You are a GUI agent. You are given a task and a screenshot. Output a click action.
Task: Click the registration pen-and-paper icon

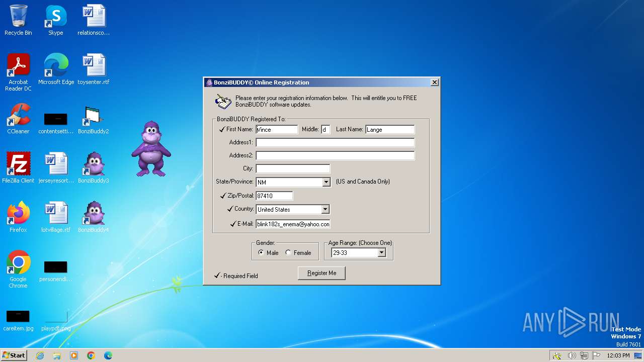pyautogui.click(x=223, y=101)
